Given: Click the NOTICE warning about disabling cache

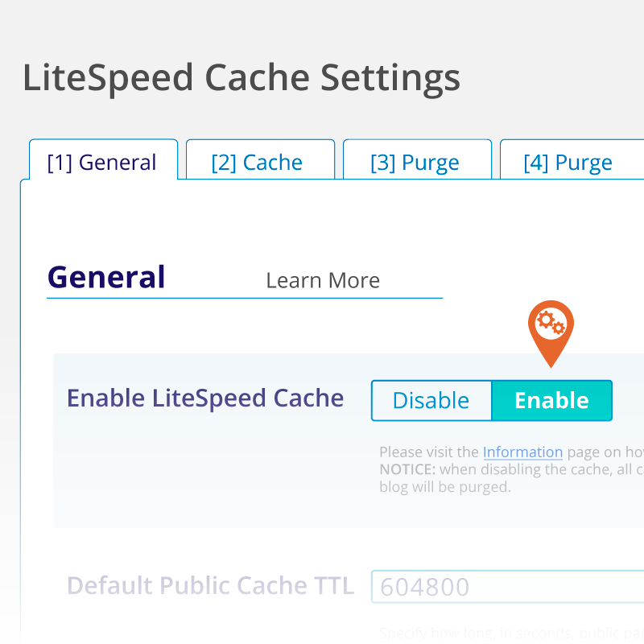Looking at the screenshot, I should (511, 469).
